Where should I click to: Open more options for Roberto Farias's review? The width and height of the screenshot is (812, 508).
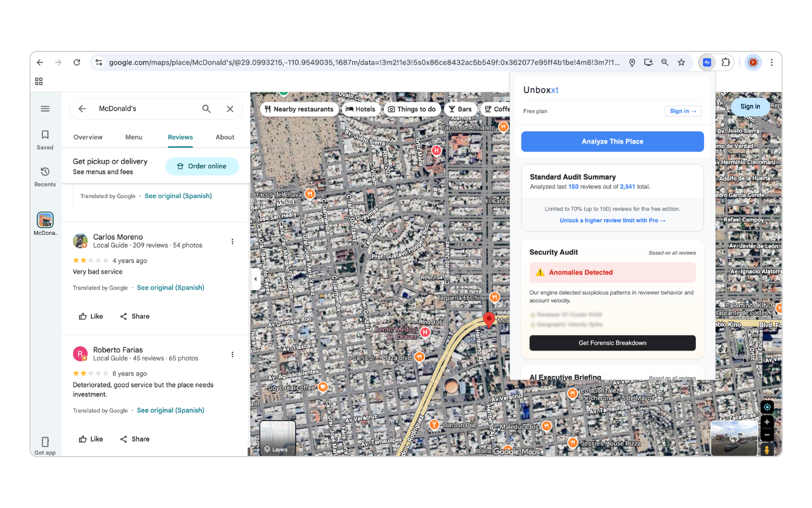[232, 354]
